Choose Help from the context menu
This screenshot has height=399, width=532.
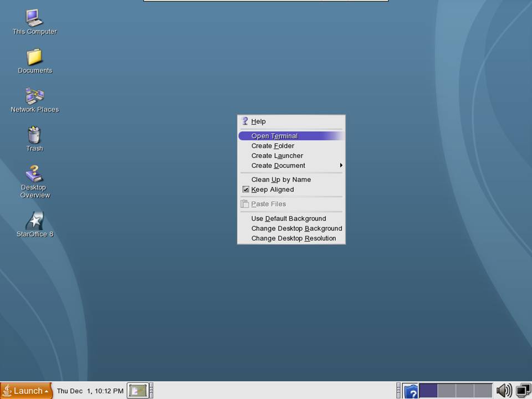[x=291, y=121]
